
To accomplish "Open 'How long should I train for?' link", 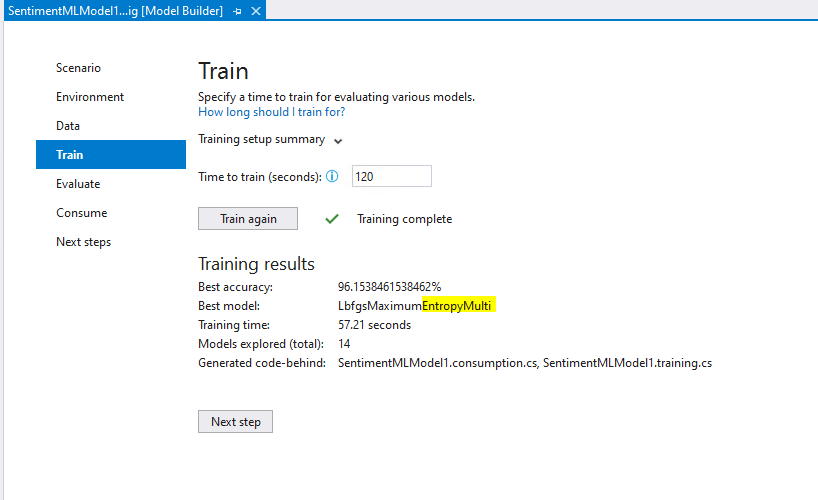I will [271, 112].
